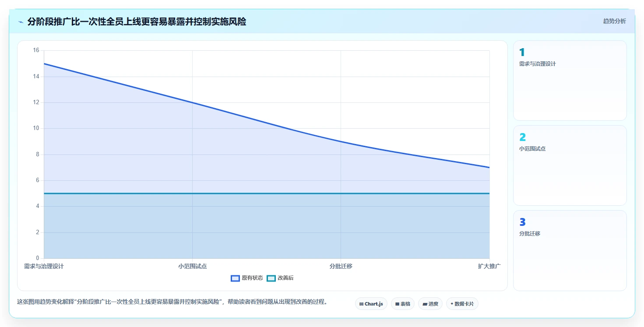
Task: Click y-axis value 6
Action: (x=37, y=180)
